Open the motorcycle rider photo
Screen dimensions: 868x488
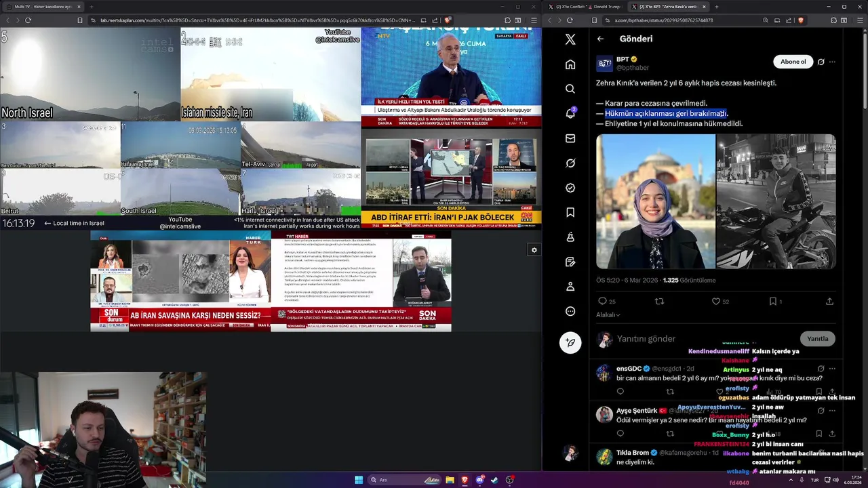tap(776, 201)
